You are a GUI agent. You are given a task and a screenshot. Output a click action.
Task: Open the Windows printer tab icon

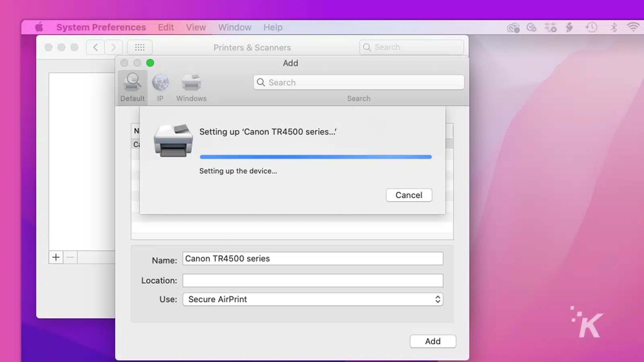pos(191,83)
